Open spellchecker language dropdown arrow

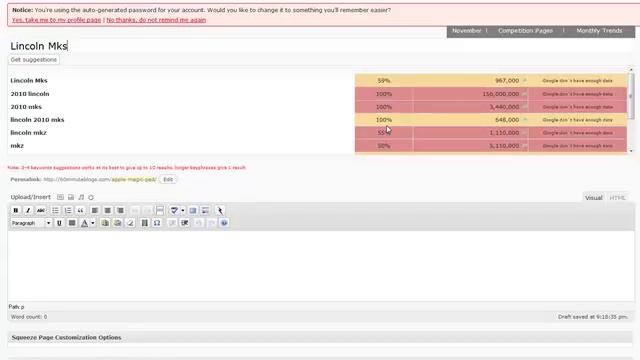[x=182, y=210]
